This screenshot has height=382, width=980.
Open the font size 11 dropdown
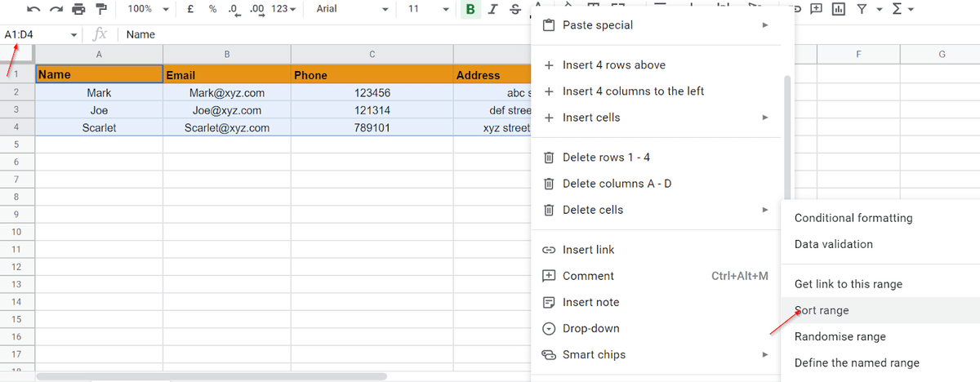(428, 9)
